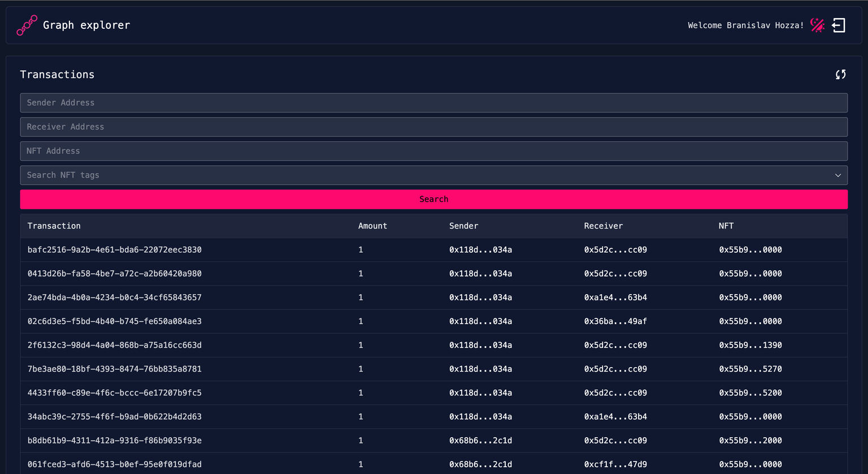Click receiver 0xa1e4...63b4 in 34abc39c row
The width and height of the screenshot is (868, 474).
tap(615, 416)
